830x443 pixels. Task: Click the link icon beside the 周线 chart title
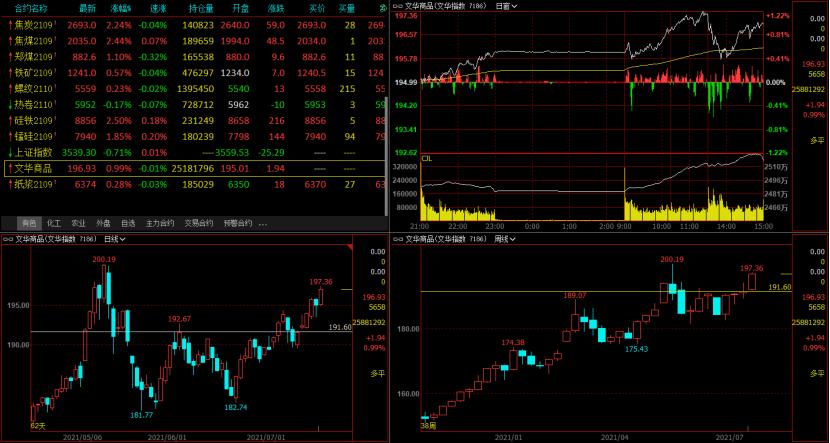pyautogui.click(x=399, y=239)
